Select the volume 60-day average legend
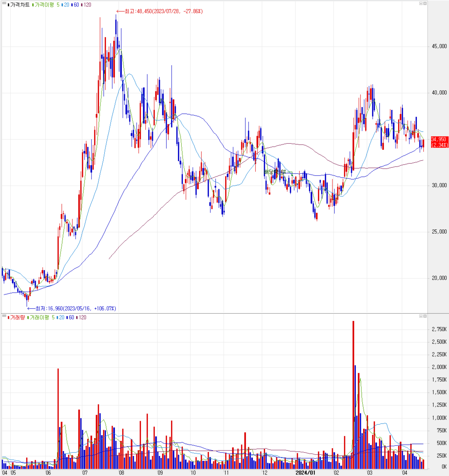The width and height of the screenshot is (449, 476). pyautogui.click(x=70, y=317)
